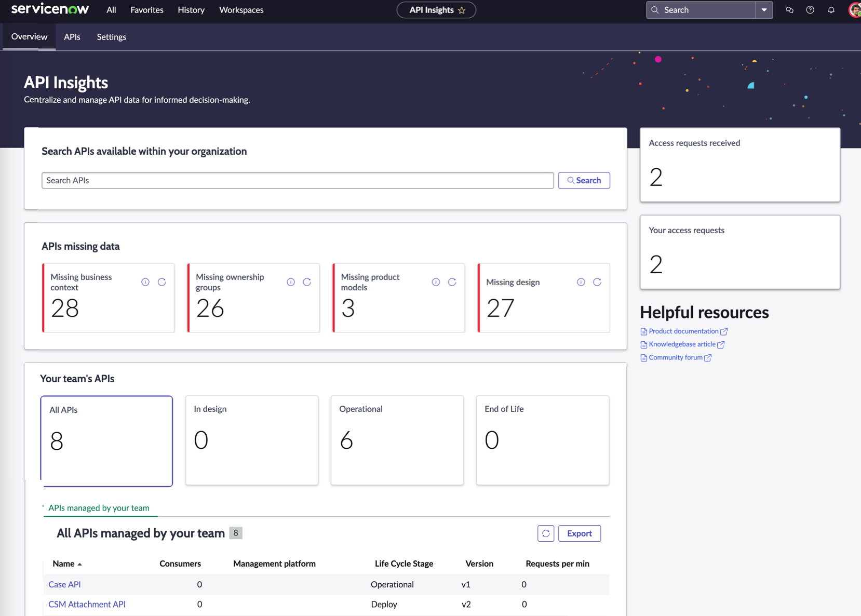
Task: Click the Knowledgebase article external-link icon
Action: (721, 344)
